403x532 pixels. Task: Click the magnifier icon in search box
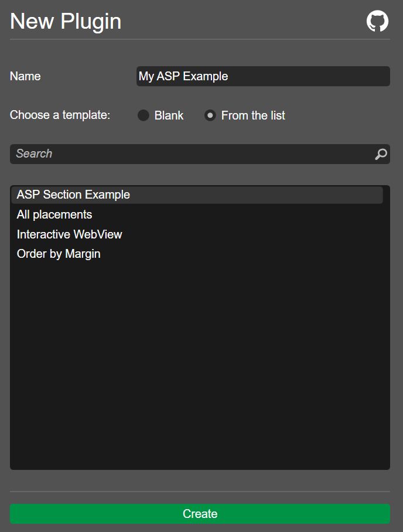[381, 154]
